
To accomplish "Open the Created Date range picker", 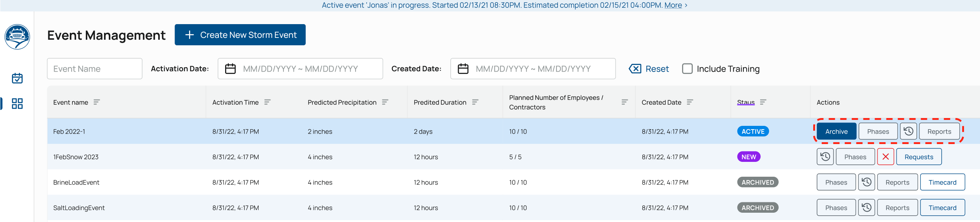I will pyautogui.click(x=533, y=69).
